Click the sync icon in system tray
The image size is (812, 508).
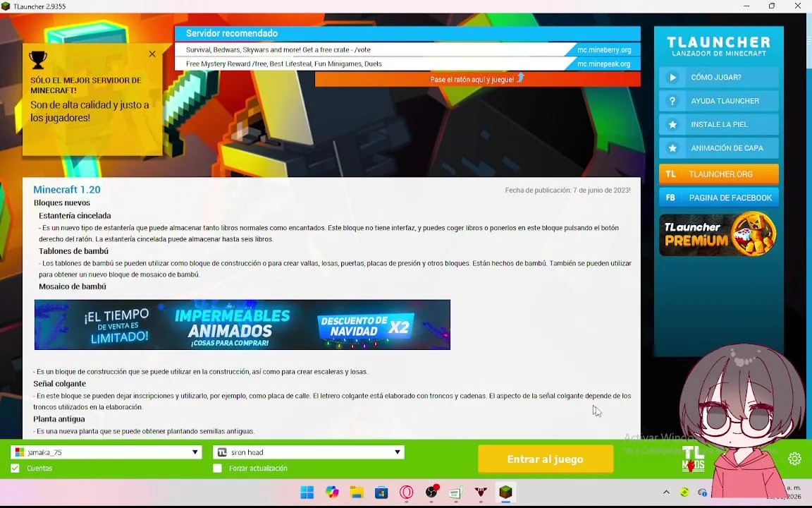pyautogui.click(x=684, y=492)
